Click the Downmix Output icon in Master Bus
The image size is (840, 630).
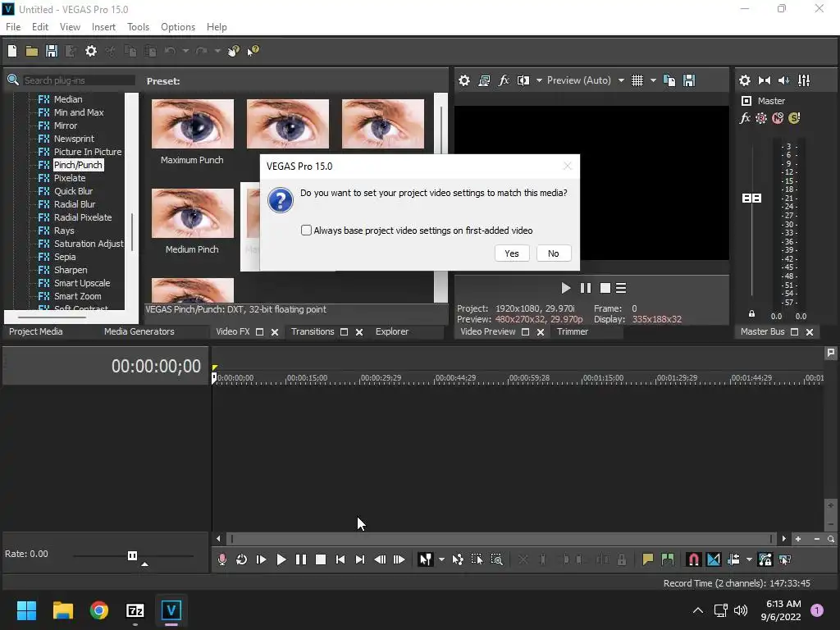click(765, 80)
